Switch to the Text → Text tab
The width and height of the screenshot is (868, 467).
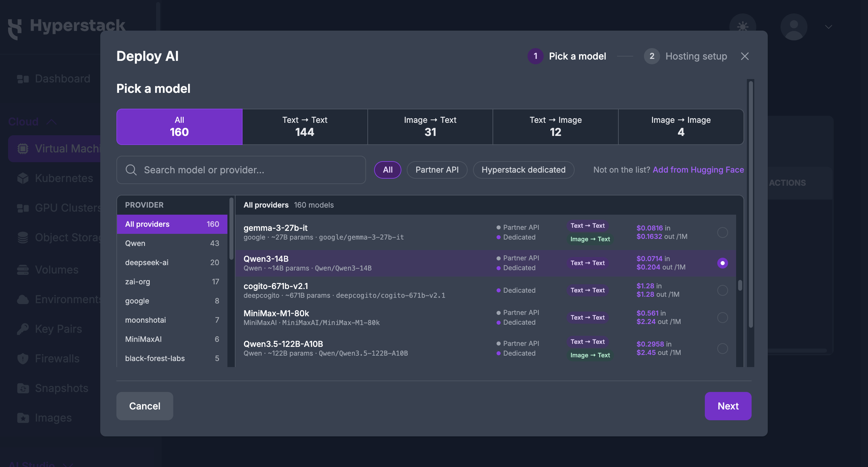coord(305,127)
